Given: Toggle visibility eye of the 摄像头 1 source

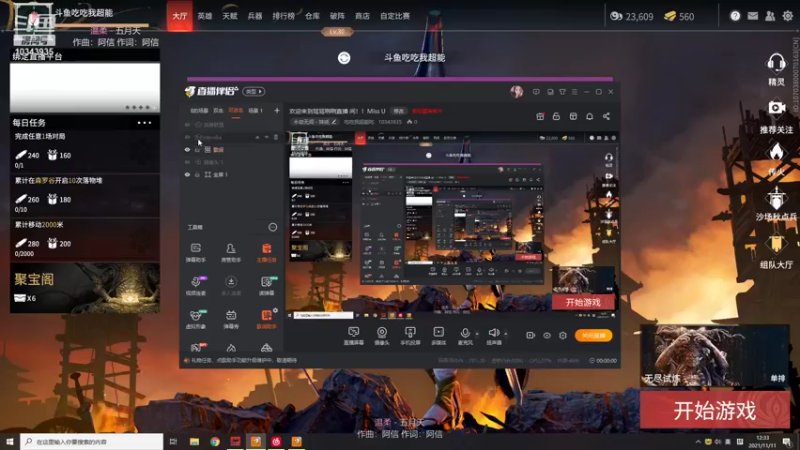Looking at the screenshot, I should [187, 162].
